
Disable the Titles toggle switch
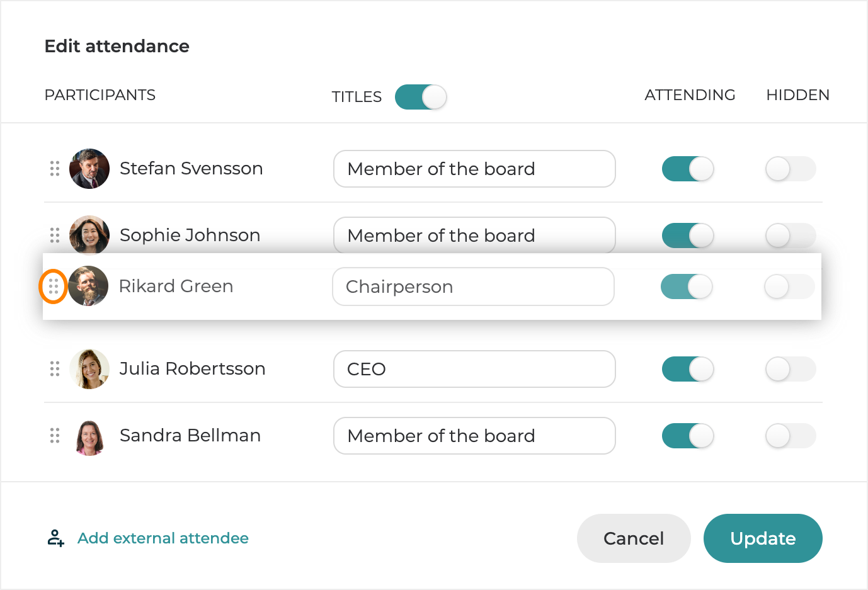[x=421, y=97]
